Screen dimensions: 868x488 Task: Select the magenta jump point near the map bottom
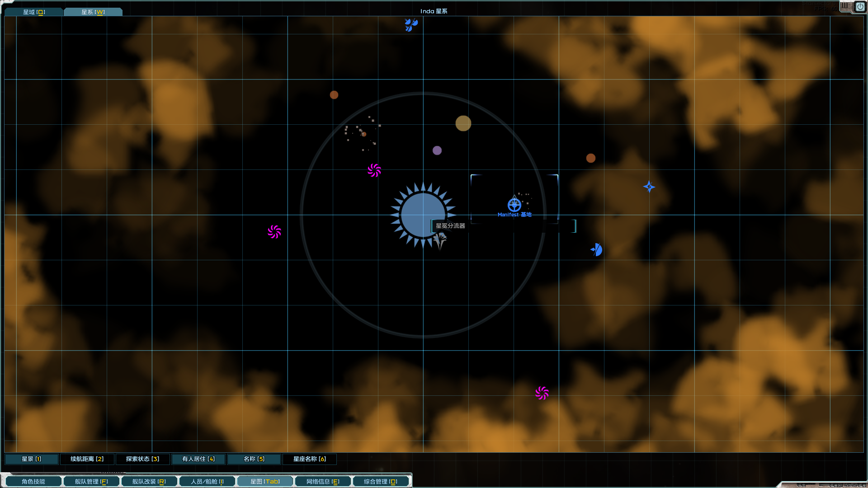pos(542,392)
